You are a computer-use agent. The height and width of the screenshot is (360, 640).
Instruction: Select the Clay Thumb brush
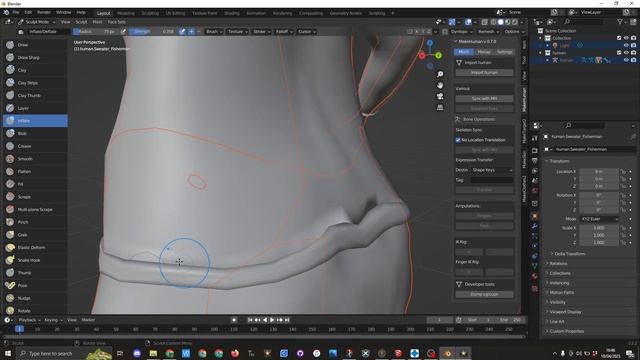pos(35,96)
